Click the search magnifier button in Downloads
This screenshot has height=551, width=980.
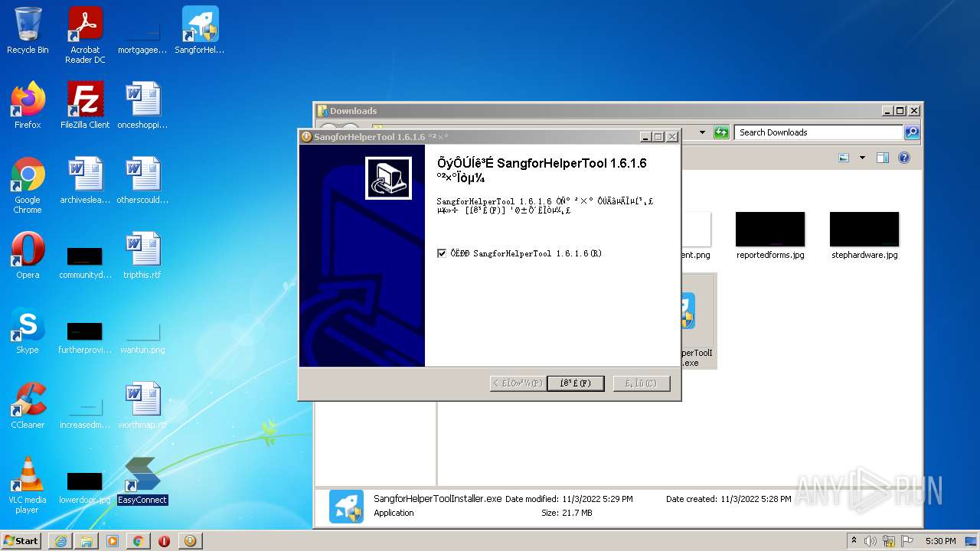[911, 132]
